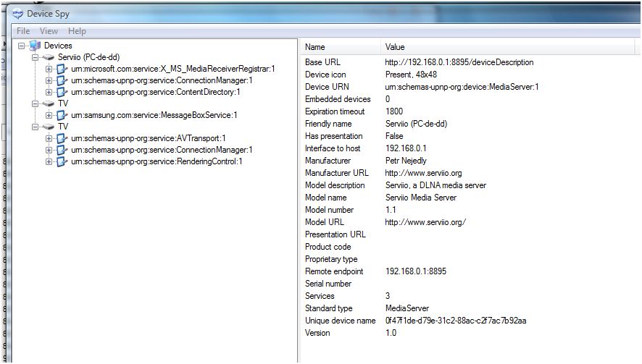
Task: Select the Serviio (PC-de-dd) tree item
Action: [x=89, y=57]
